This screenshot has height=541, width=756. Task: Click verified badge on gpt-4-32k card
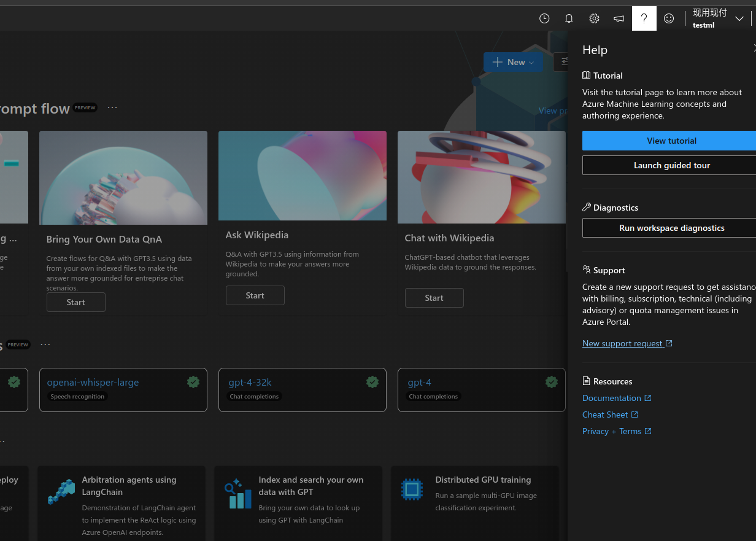point(372,382)
